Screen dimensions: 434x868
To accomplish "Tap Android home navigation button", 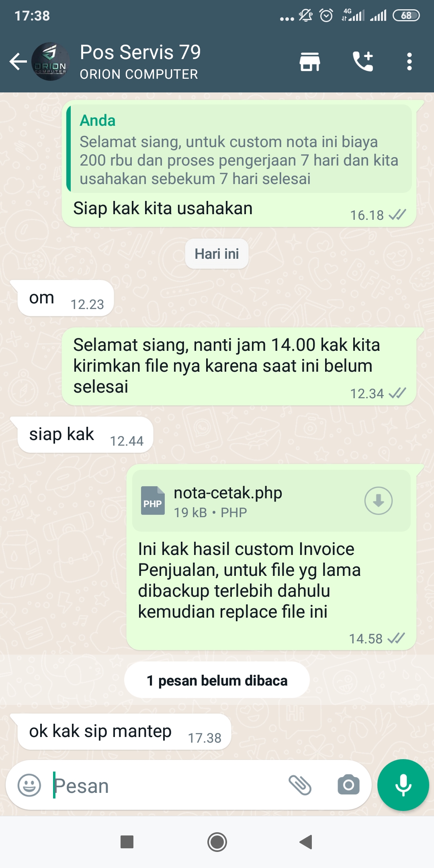I will pyautogui.click(x=217, y=842).
